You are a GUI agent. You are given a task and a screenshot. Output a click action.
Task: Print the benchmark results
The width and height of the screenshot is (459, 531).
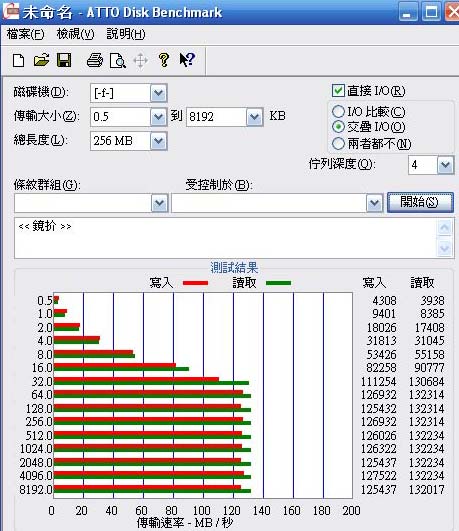(x=95, y=61)
